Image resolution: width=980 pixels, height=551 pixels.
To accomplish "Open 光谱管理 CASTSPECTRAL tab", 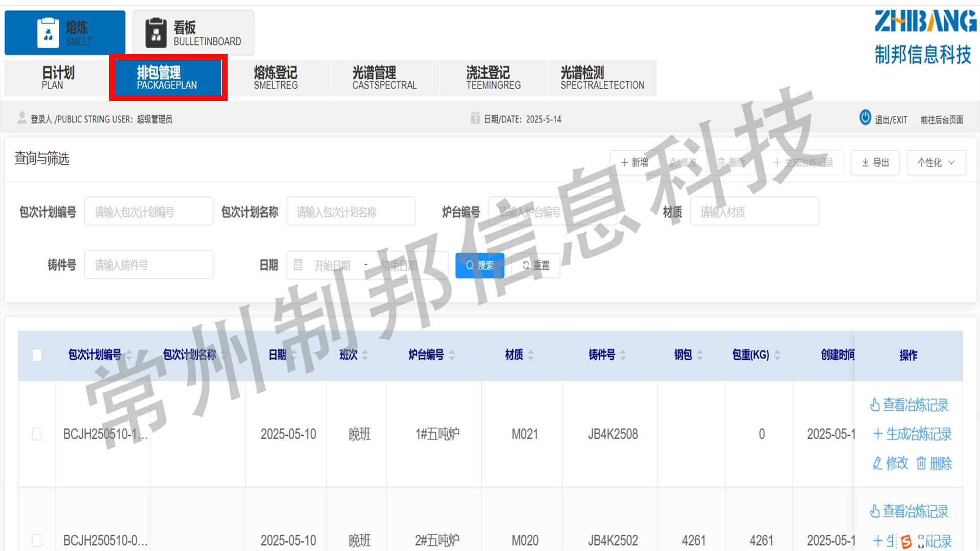I will tap(384, 78).
